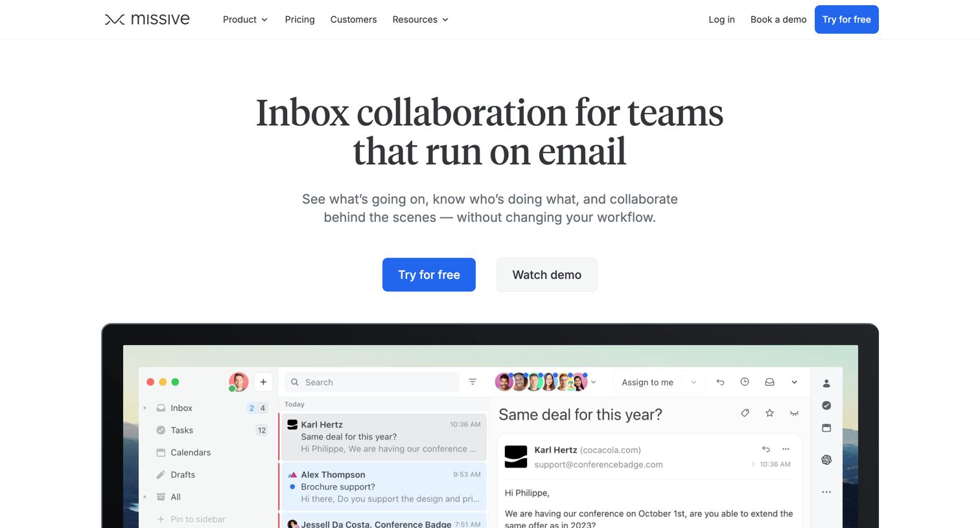Click the archive tray icon in toolbar
The height and width of the screenshot is (528, 980).
(x=769, y=382)
